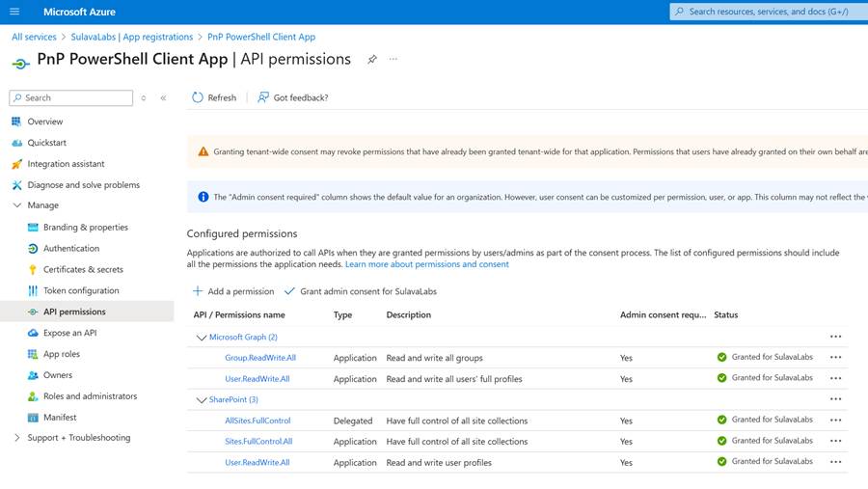Image resolution: width=868 pixels, height=489 pixels.
Task: Open Certificates & secrets key icon
Action: point(33,270)
